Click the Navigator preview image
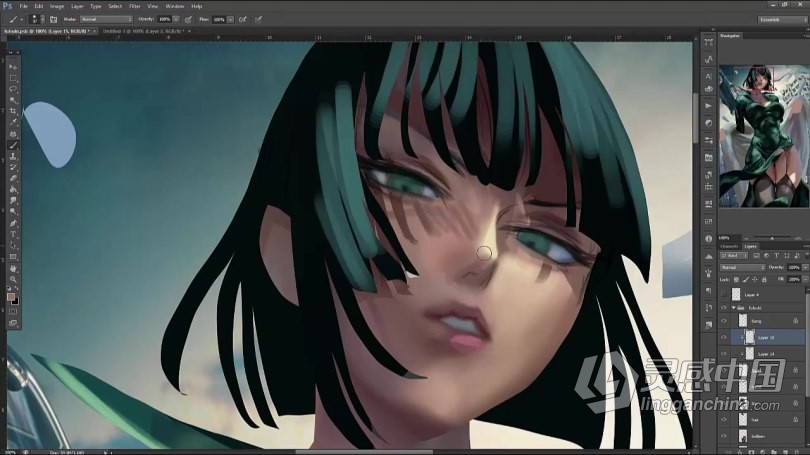This screenshot has height=455, width=810. tap(764, 136)
